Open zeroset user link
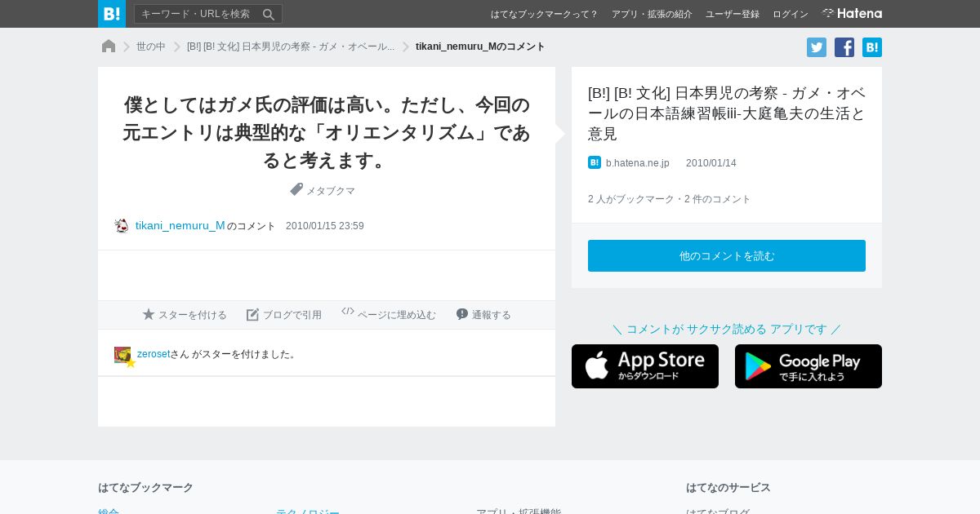Image resolution: width=980 pixels, height=514 pixels. point(154,354)
